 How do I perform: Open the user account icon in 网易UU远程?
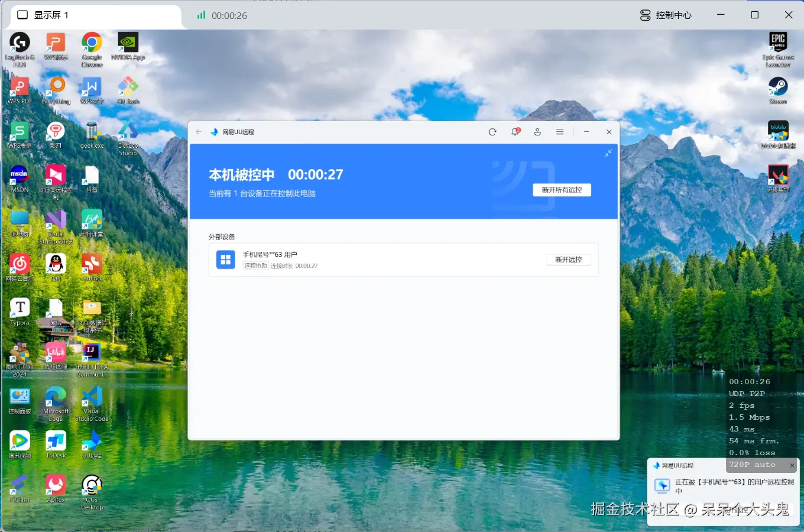[537, 132]
